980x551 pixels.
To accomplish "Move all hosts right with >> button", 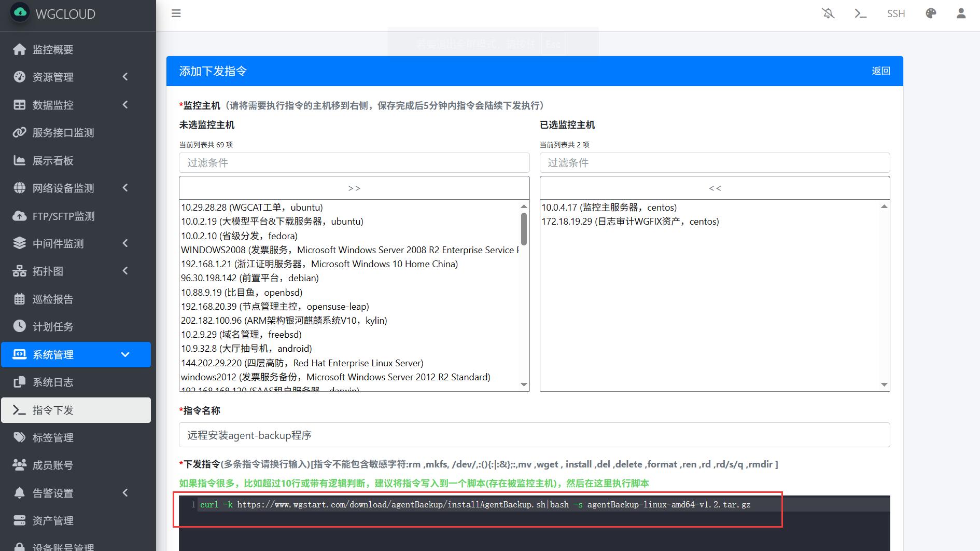I will tap(354, 188).
